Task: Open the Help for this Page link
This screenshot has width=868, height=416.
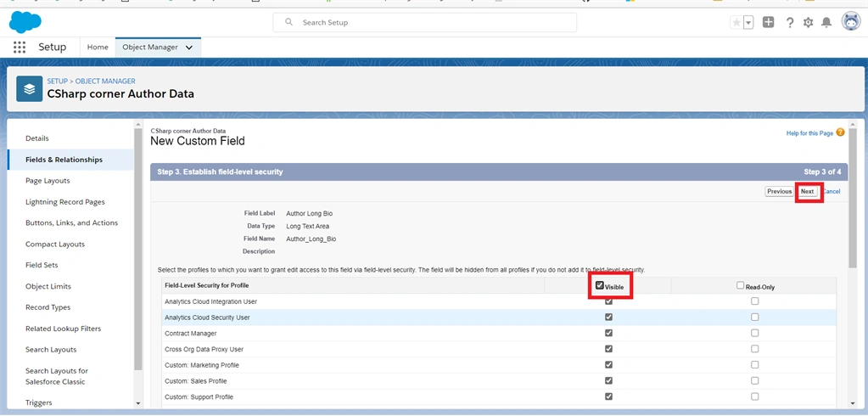Action: coord(809,133)
